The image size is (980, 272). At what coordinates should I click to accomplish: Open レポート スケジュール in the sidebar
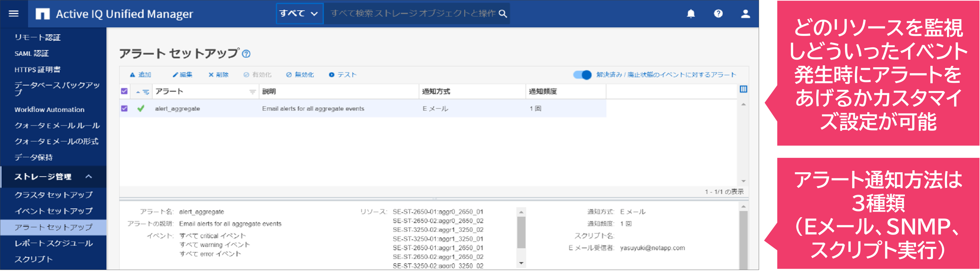point(54,244)
